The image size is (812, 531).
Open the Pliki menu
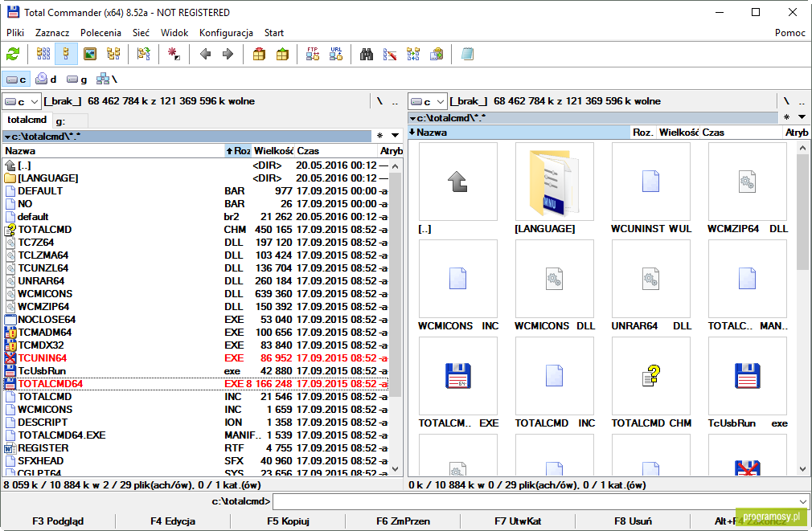[15, 33]
